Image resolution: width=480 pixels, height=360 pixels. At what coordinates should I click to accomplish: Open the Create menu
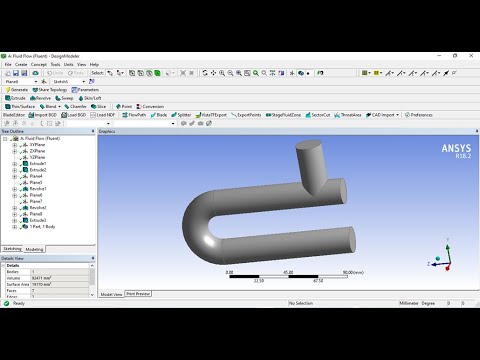(x=21, y=64)
